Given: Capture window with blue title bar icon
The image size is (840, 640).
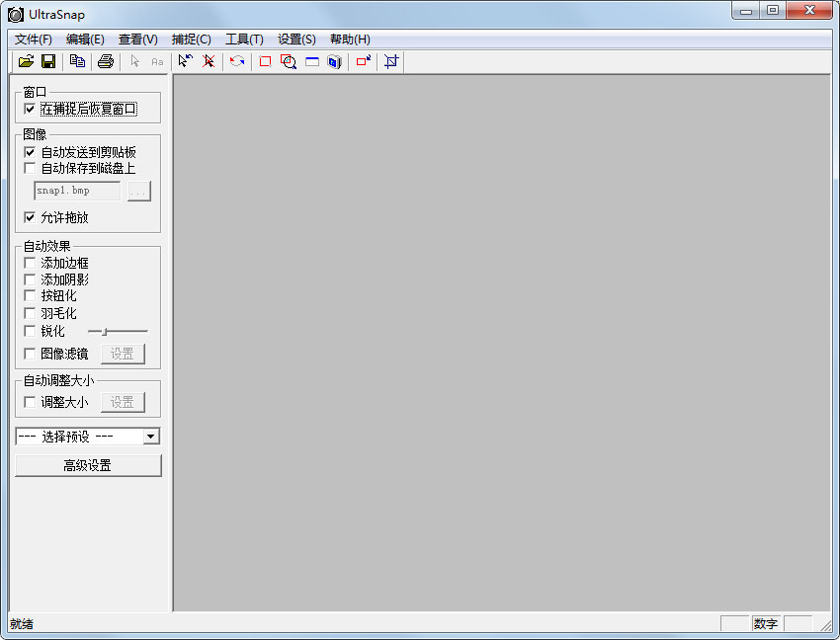Looking at the screenshot, I should click(311, 61).
